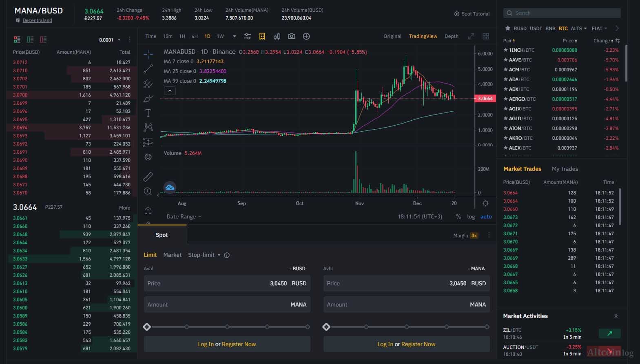
Task: Switch to the Depth chart tab
Action: [452, 36]
